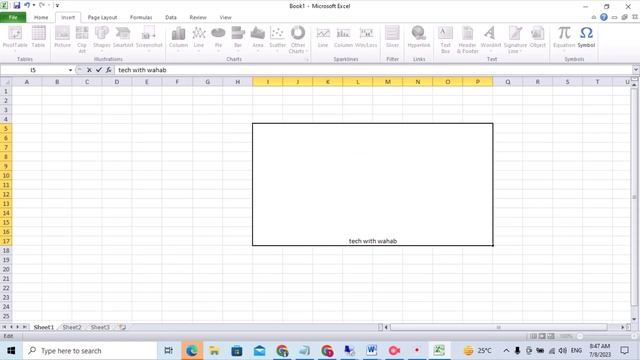Open Other Charts gallery
Viewport: 640px width, 360px height.
pos(298,39)
